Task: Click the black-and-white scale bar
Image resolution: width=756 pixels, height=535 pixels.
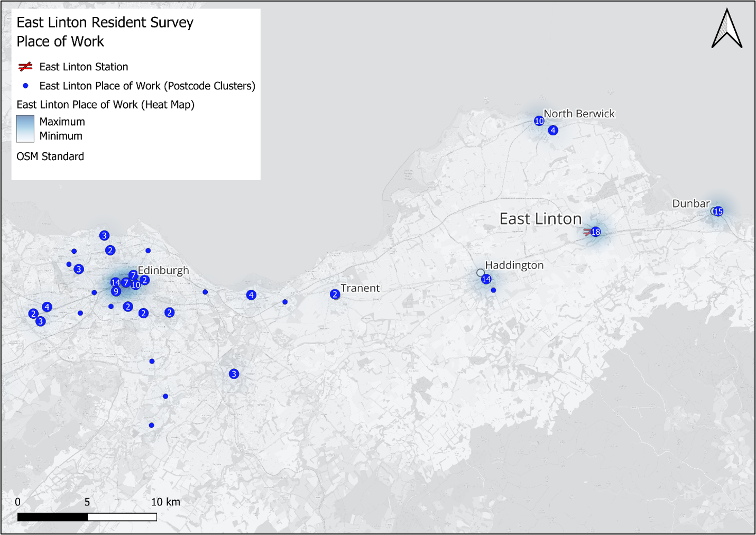Action: (x=87, y=516)
